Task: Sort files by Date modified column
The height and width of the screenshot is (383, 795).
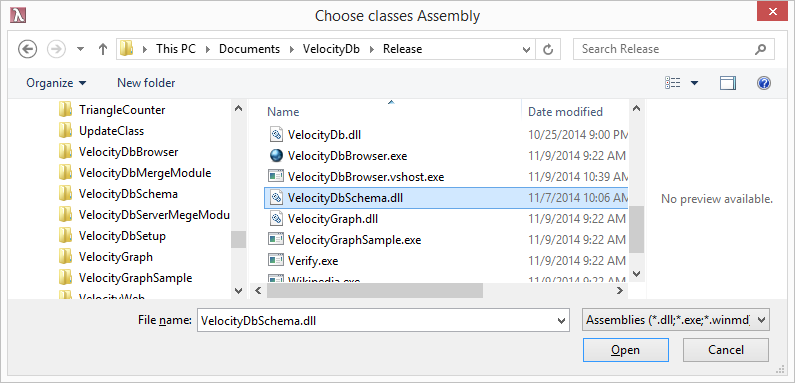Action: click(565, 112)
